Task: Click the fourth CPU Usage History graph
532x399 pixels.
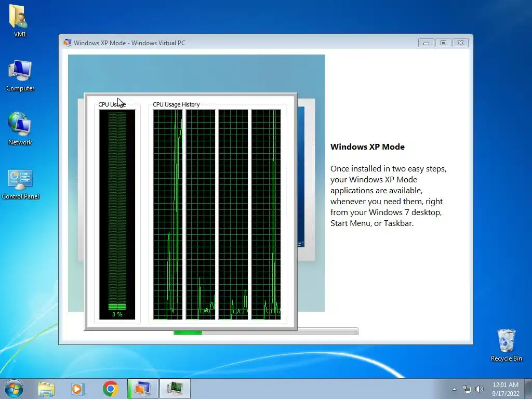Action: pos(266,215)
